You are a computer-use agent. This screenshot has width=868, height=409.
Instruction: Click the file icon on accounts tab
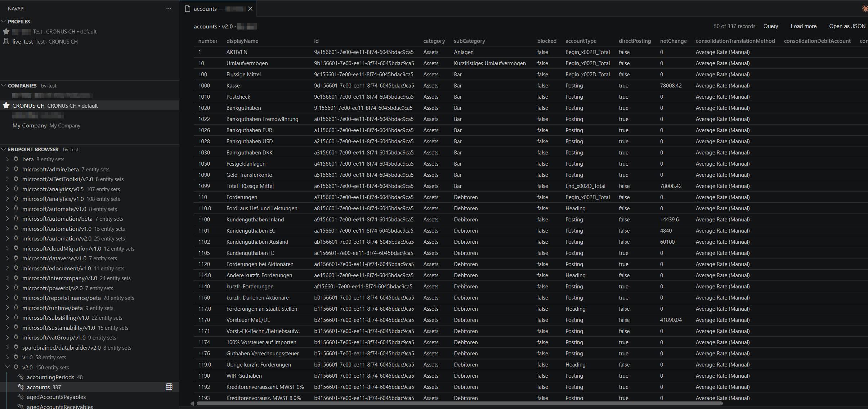pos(187,9)
